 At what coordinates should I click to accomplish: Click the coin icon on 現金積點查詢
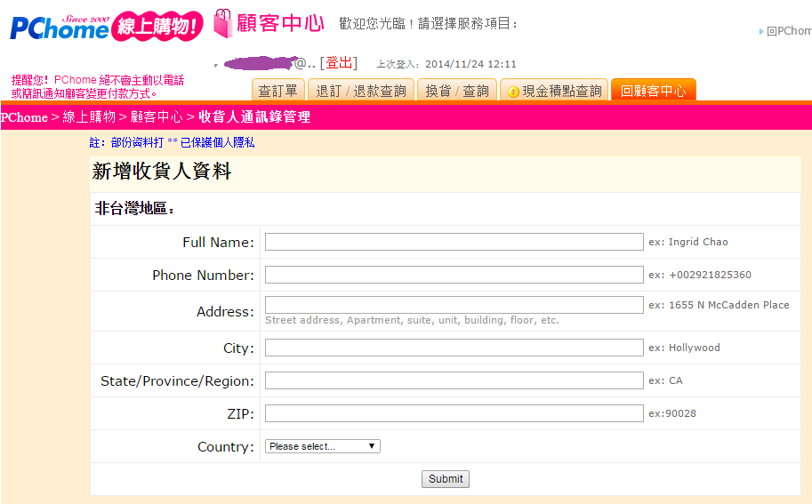(x=513, y=92)
